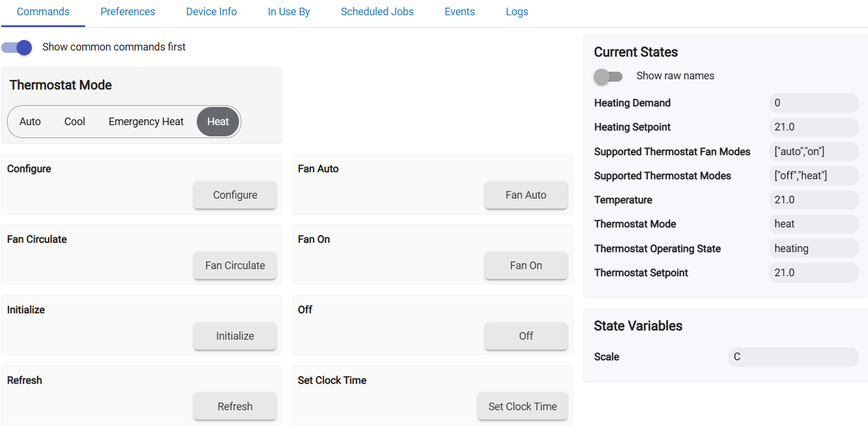Click the Set Clock Time button
868x429 pixels.
523,407
